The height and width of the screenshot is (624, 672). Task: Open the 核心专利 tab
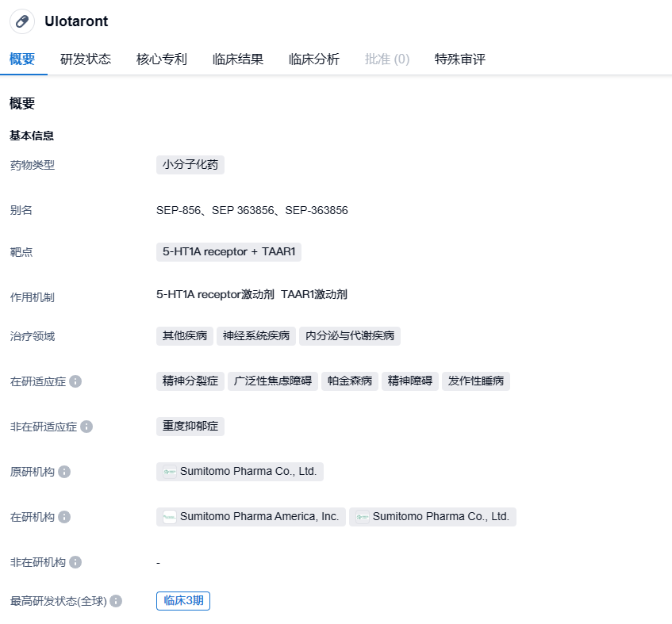pos(162,59)
